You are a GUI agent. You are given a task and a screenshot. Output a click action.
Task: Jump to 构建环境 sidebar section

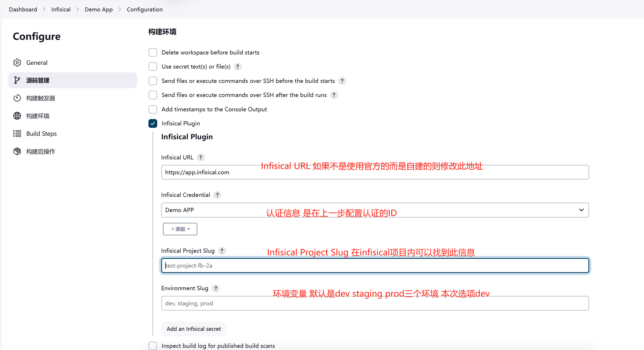(73, 116)
